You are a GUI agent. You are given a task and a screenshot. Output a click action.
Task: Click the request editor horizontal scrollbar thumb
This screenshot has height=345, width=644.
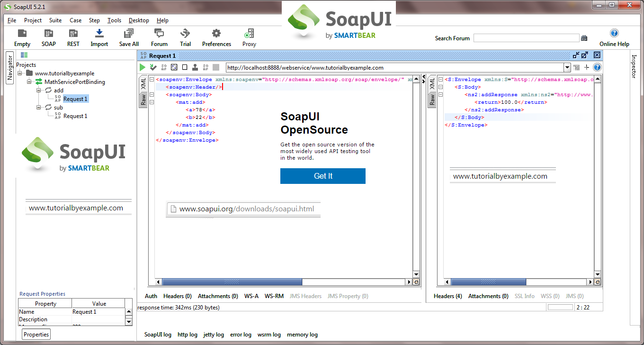232,282
